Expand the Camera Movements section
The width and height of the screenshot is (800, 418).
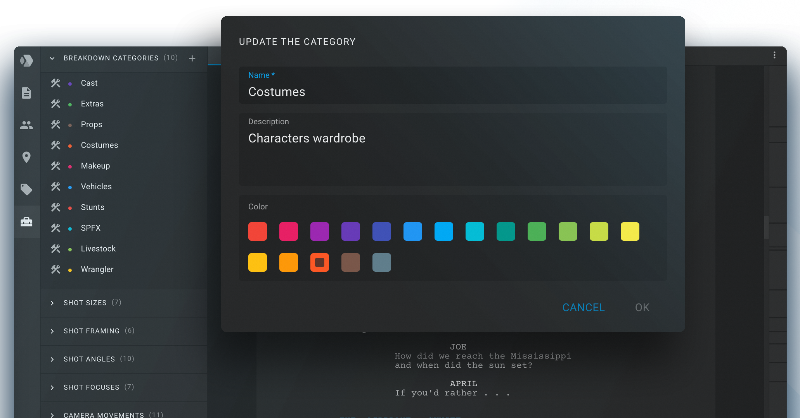(x=52, y=415)
